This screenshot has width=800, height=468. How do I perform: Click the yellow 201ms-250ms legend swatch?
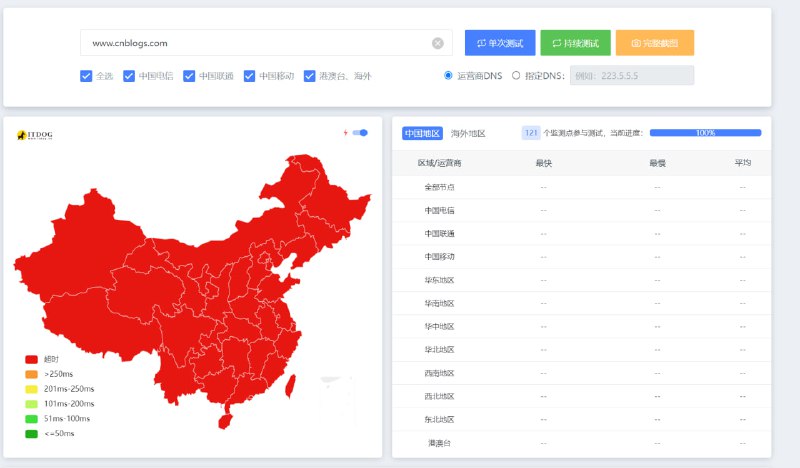tap(32, 389)
